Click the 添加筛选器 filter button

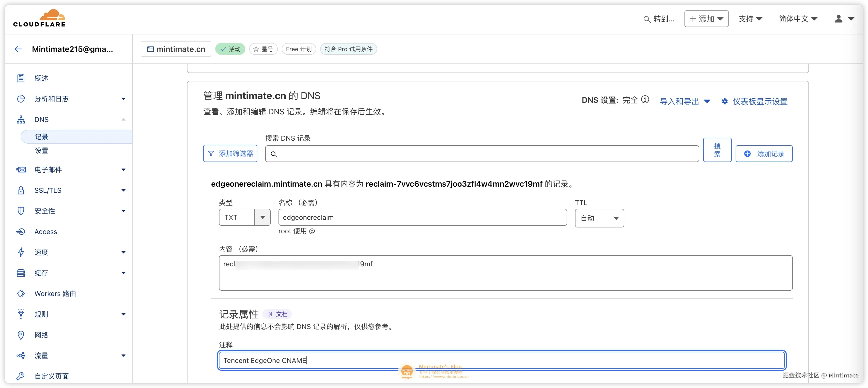coord(230,154)
